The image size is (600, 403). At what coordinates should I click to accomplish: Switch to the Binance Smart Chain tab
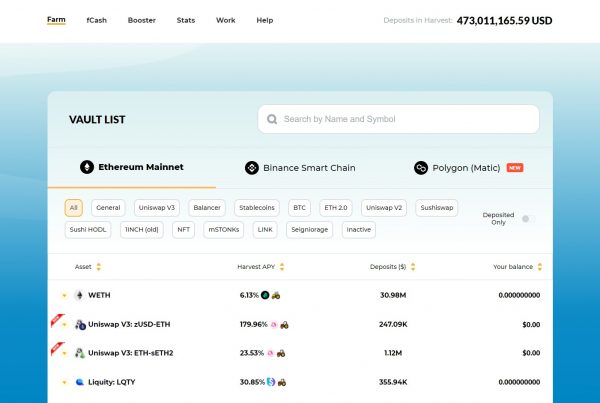(x=300, y=168)
